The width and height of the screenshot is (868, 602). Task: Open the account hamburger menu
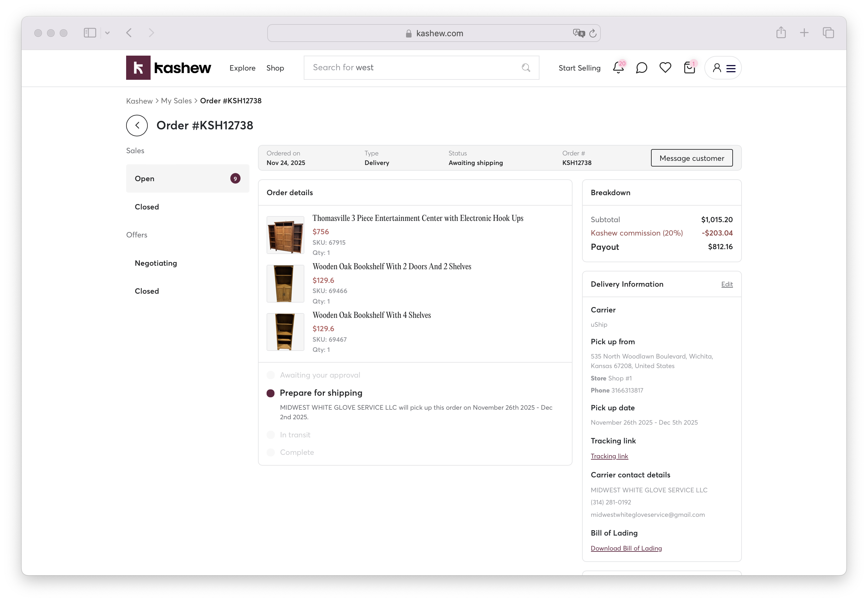pos(731,68)
